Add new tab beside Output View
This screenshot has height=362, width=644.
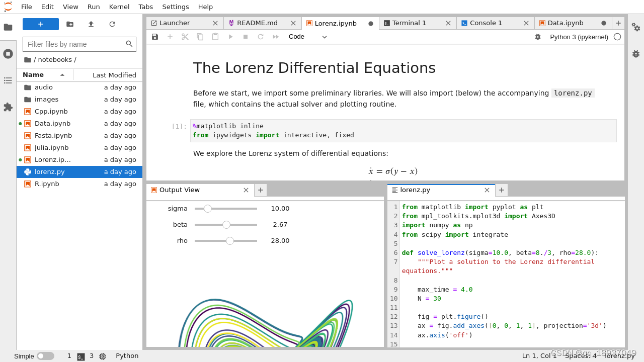[x=261, y=190]
